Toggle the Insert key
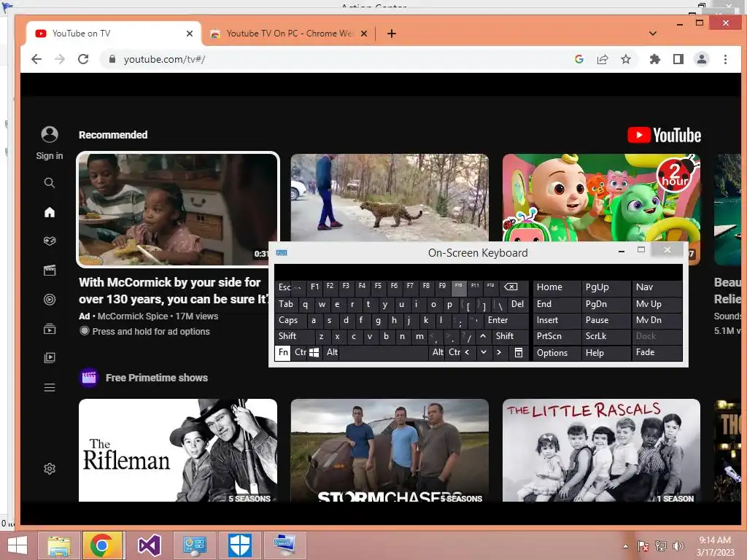This screenshot has width=747, height=560. (557, 320)
